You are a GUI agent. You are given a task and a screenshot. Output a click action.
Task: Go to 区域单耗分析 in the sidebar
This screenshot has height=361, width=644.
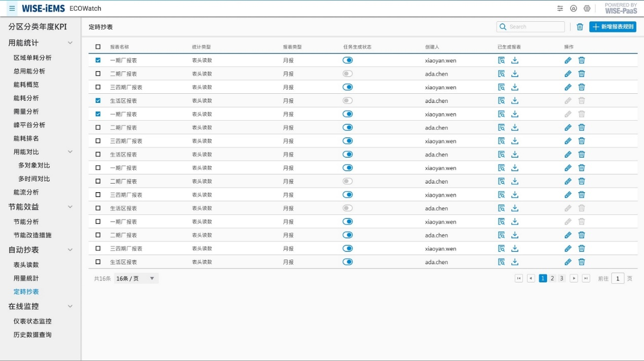pos(32,58)
